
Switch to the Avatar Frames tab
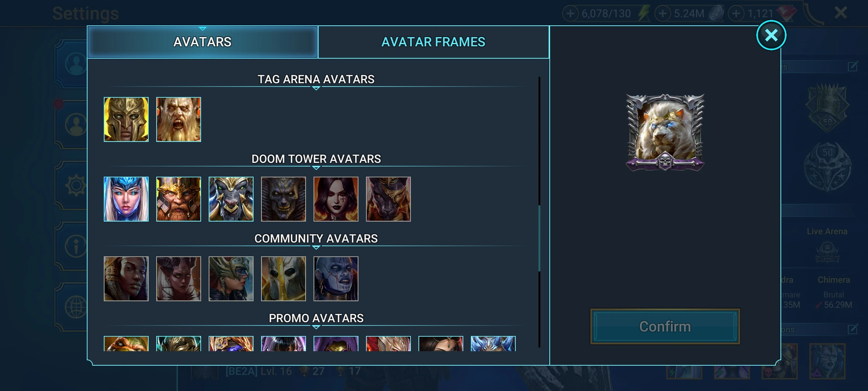tap(433, 42)
